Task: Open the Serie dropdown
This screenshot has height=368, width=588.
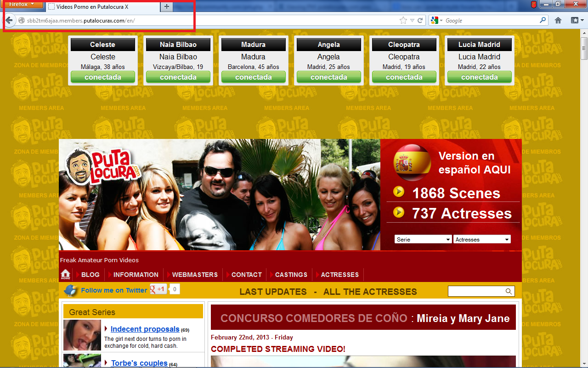Action: tap(423, 239)
